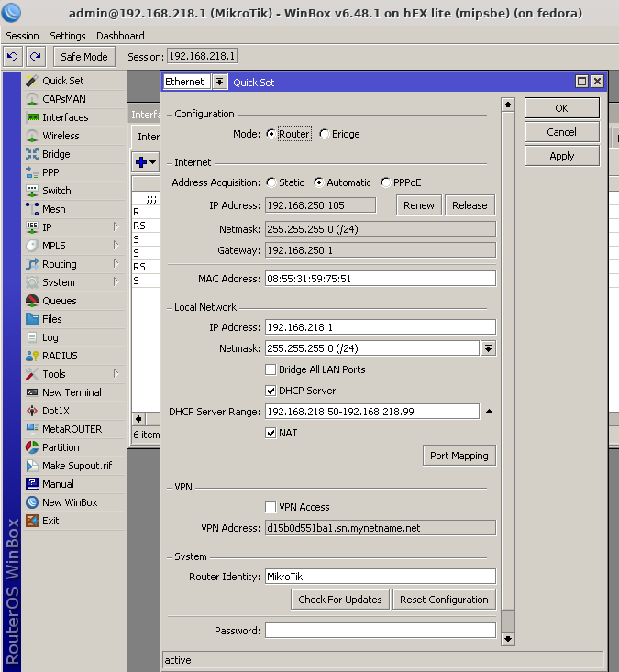Click the blue plus add button
Image resolution: width=619 pixels, height=672 pixels.
(141, 162)
